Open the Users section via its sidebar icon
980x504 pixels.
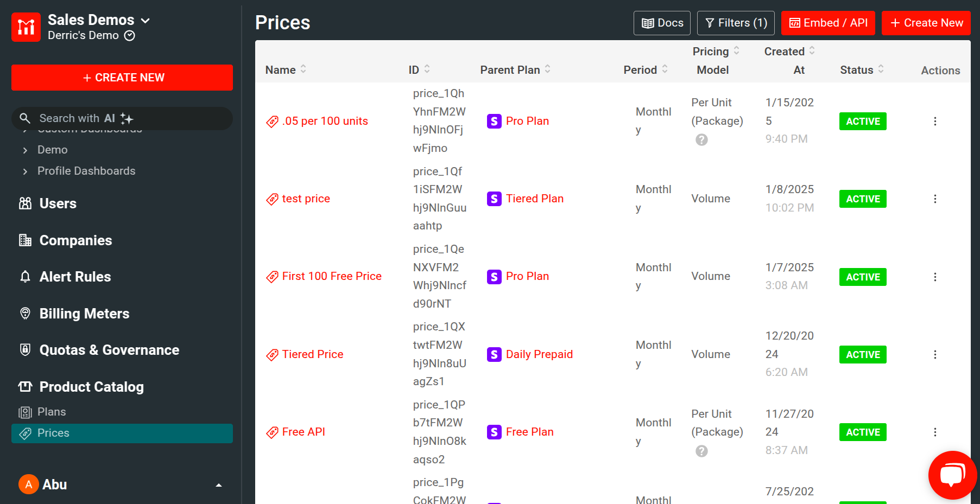point(25,203)
